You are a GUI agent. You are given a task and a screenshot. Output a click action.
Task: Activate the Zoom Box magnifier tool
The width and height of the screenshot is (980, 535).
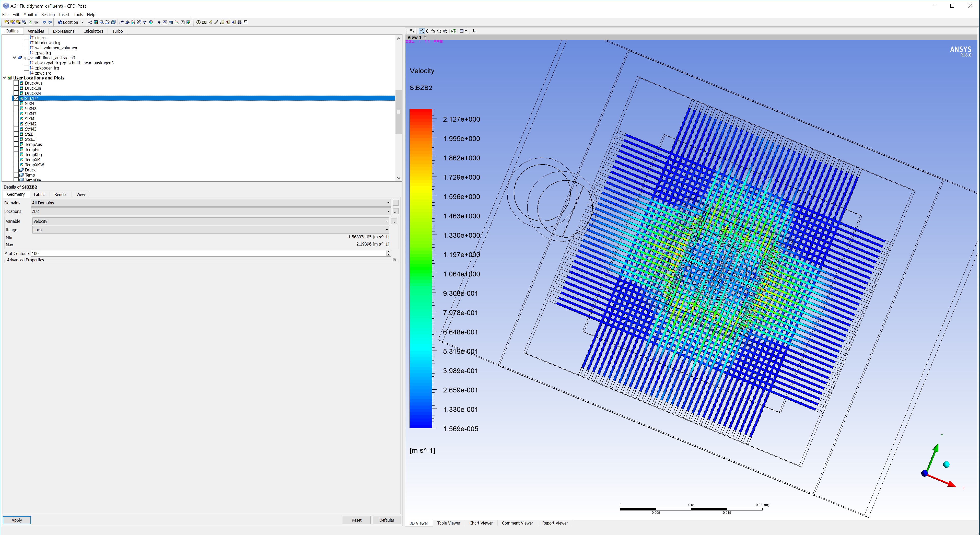(x=439, y=31)
